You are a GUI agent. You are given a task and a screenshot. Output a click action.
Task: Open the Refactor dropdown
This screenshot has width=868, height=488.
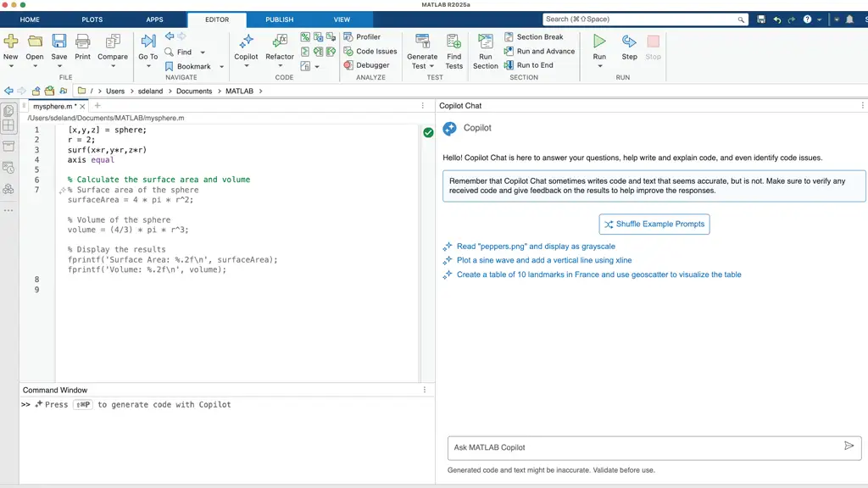tap(280, 67)
